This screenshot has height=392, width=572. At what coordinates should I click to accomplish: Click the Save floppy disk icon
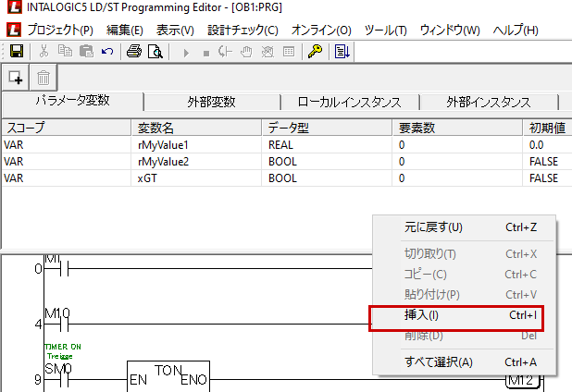click(16, 52)
